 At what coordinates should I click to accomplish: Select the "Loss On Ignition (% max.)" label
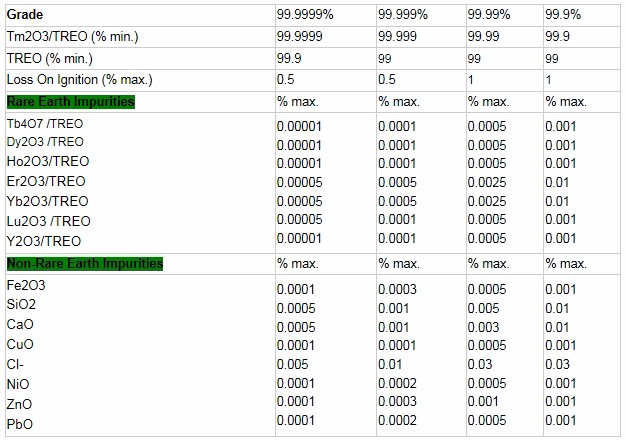(x=80, y=80)
